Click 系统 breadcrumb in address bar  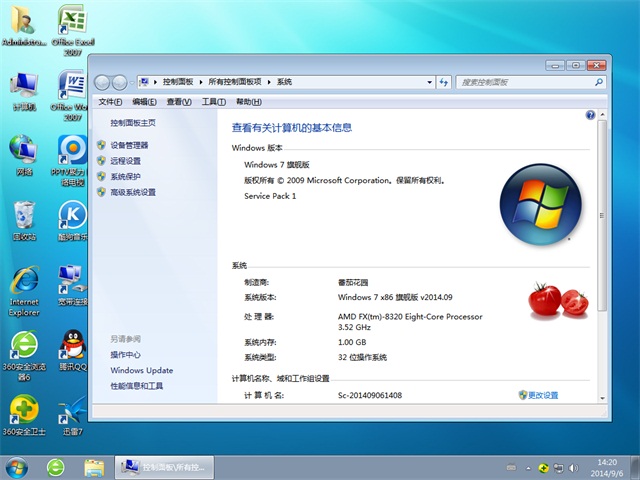tap(284, 82)
